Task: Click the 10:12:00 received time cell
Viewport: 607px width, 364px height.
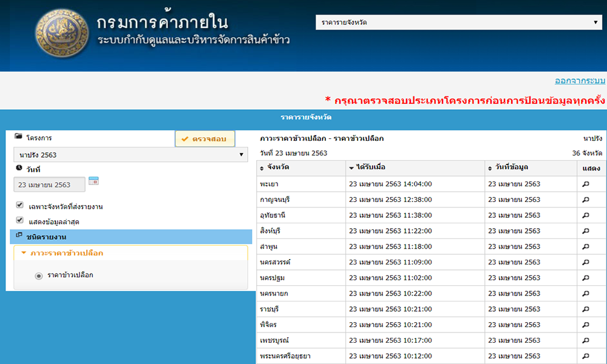Action: tap(415, 356)
